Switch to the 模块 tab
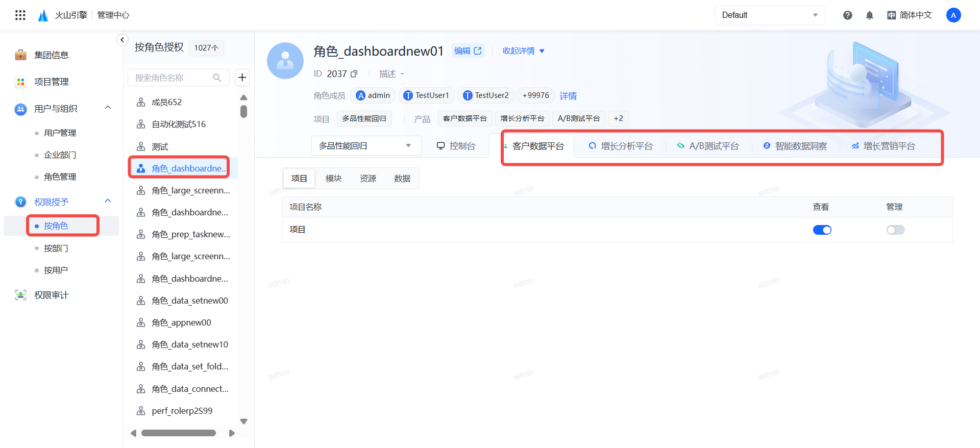Screen dimensions: 980x448 [333, 179]
